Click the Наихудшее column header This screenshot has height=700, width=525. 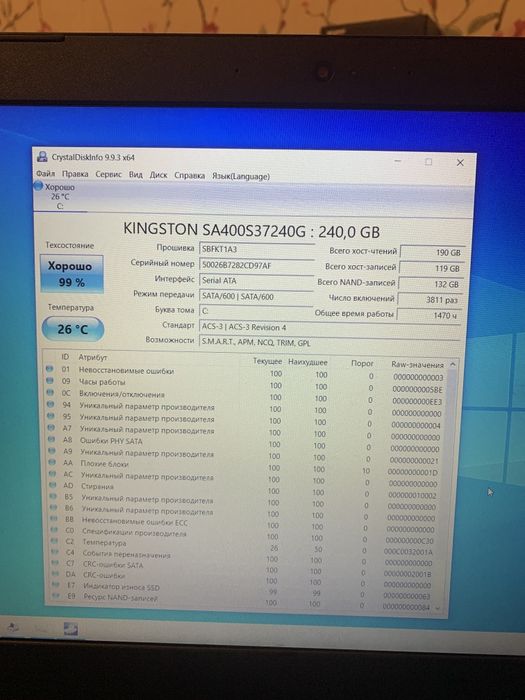pos(308,362)
